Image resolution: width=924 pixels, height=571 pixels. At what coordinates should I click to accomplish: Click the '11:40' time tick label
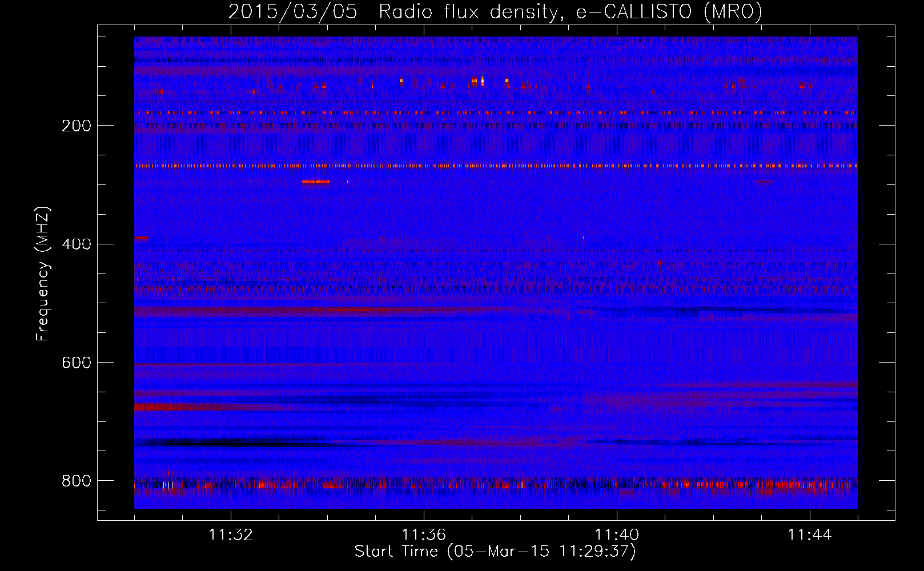617,535
